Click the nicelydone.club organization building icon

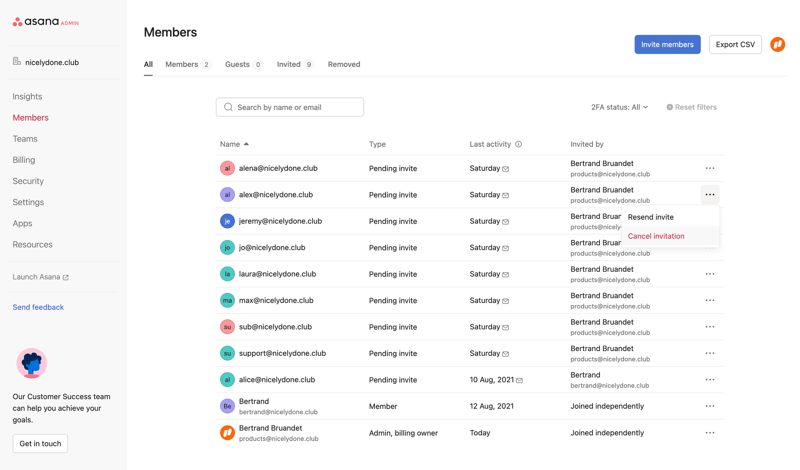pyautogui.click(x=17, y=62)
